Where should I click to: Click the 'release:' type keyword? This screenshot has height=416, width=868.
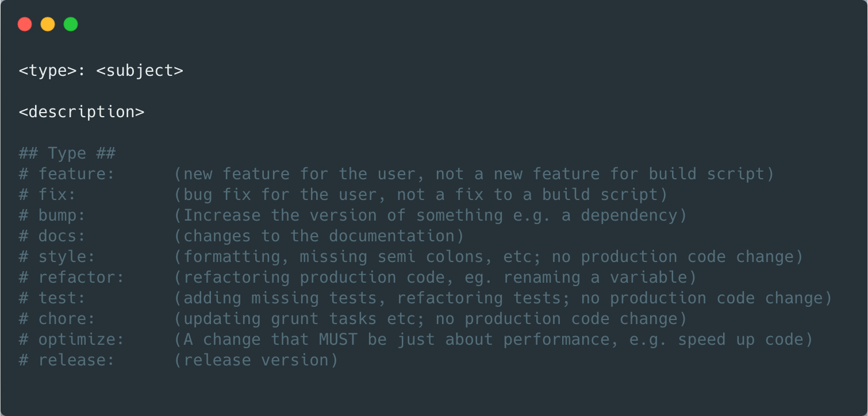click(77, 360)
